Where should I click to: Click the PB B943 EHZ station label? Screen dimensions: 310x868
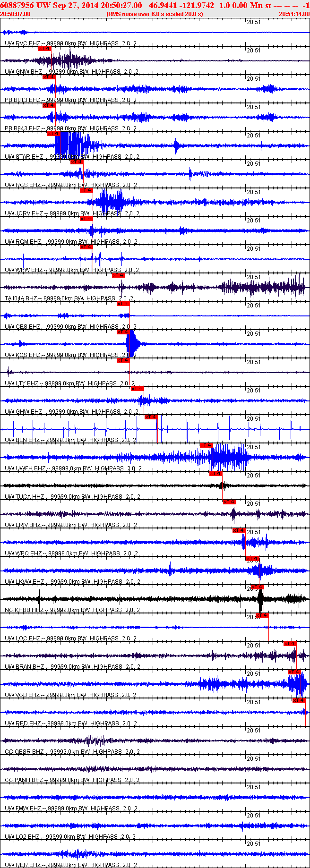[71, 128]
